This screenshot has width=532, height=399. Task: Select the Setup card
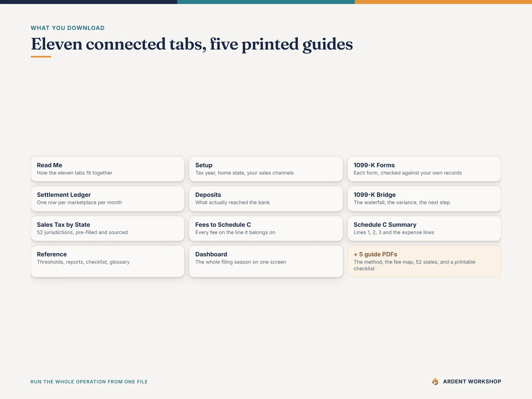[266, 169]
